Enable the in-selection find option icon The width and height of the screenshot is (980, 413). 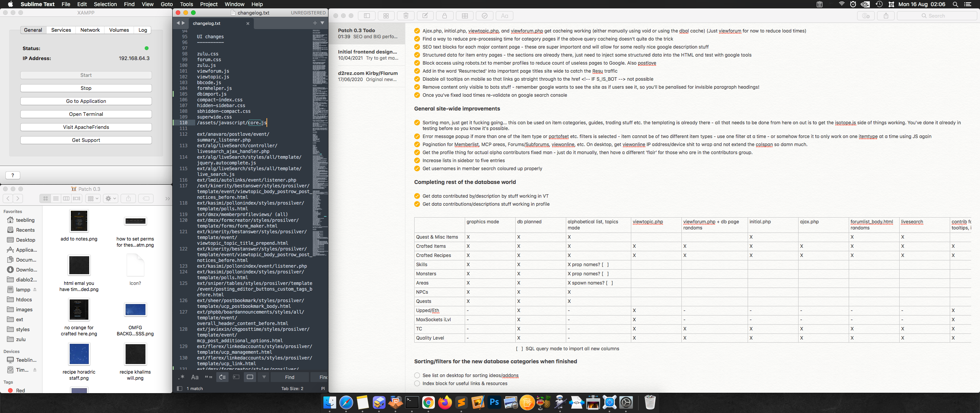[236, 377]
